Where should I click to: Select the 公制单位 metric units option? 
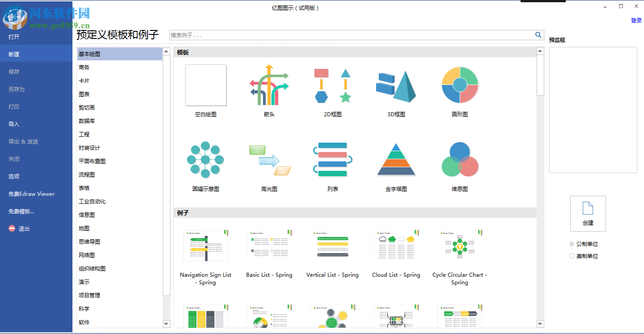click(584, 244)
